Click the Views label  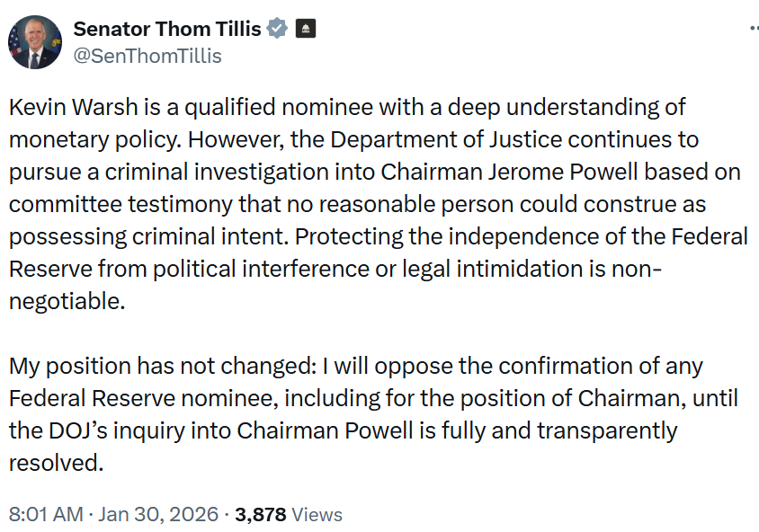point(317,515)
